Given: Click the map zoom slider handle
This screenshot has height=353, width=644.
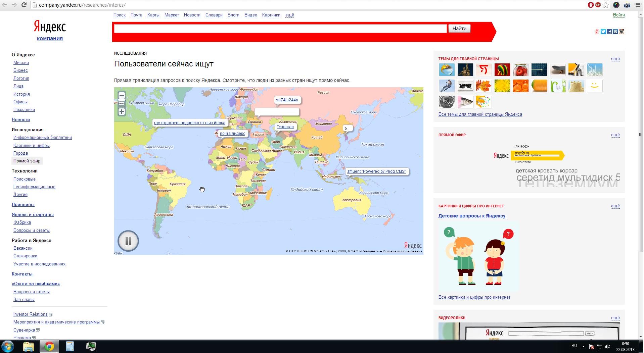Looking at the screenshot, I should [122, 100].
